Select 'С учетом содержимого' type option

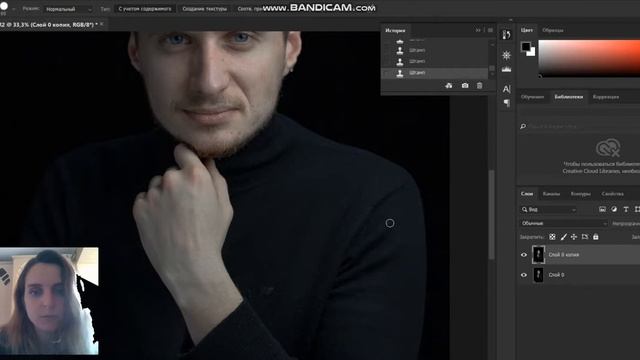tap(145, 9)
